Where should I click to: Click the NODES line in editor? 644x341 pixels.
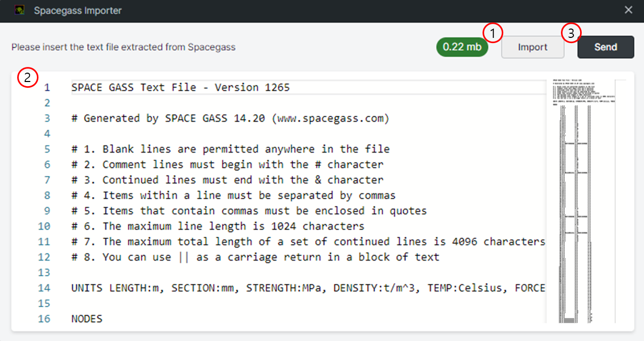pyautogui.click(x=87, y=319)
